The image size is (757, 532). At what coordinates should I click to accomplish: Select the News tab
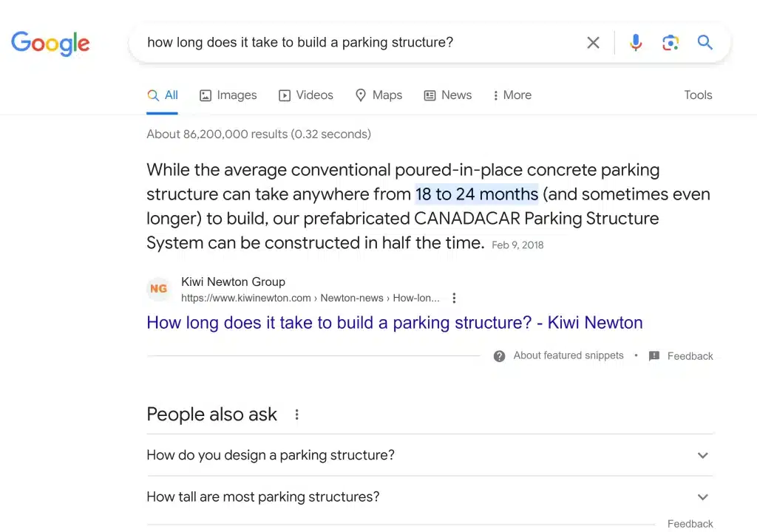tap(448, 95)
